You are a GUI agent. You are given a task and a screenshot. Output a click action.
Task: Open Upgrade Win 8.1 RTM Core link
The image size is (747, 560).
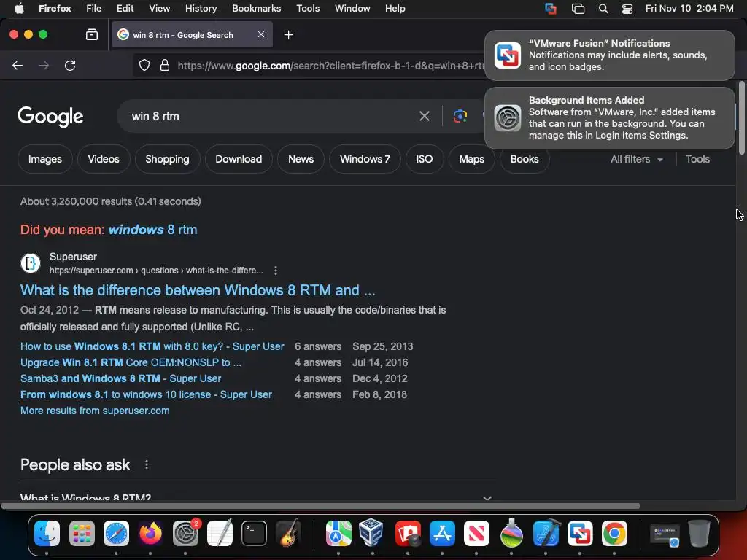(x=131, y=362)
